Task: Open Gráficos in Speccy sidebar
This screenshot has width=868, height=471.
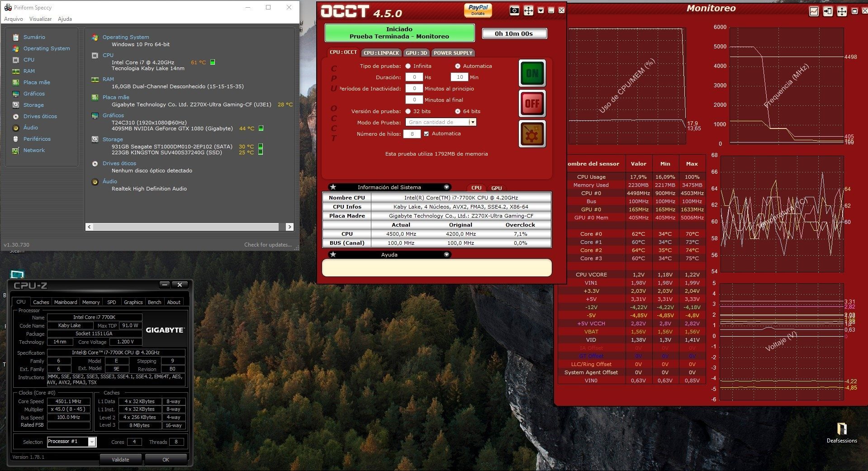Action: [34, 94]
